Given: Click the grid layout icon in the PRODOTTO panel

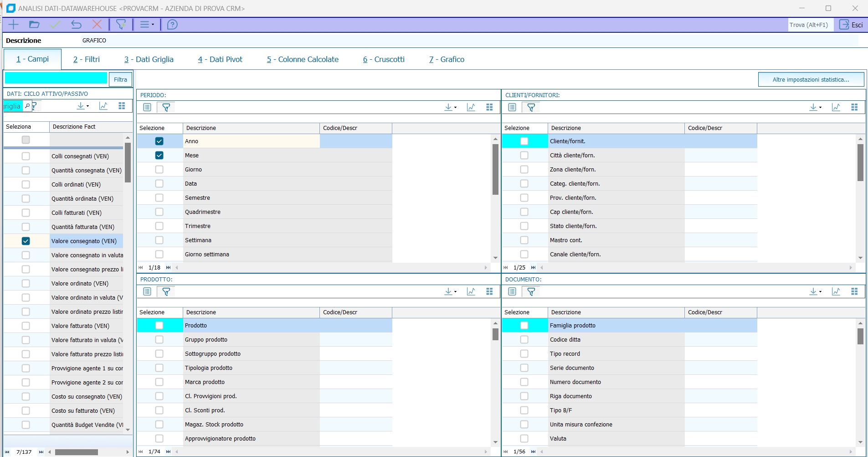Looking at the screenshot, I should pos(489,291).
